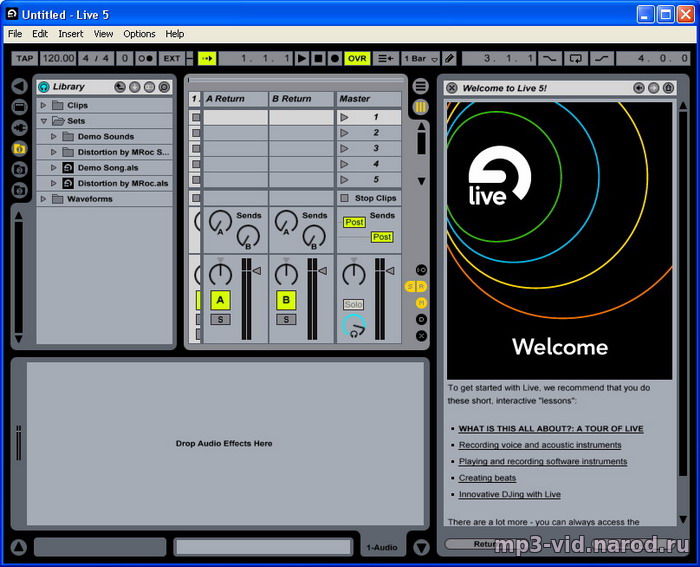
Task: Toggle the B Return track activator
Action: [x=286, y=300]
